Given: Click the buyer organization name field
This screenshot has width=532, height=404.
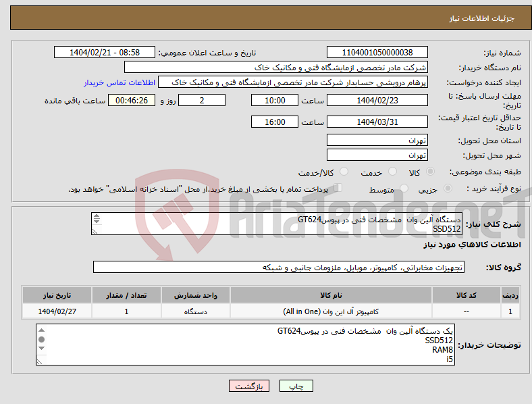Looking at the screenshot, I should 276,67.
